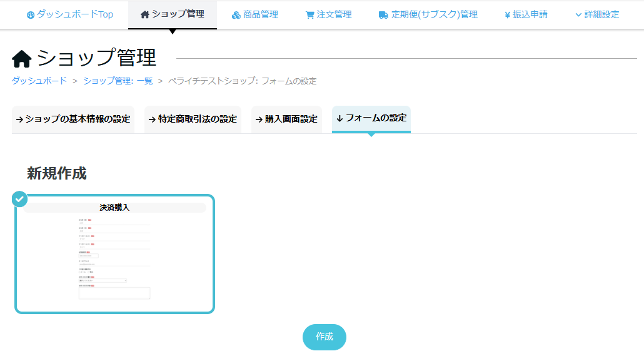Image resolution: width=644 pixels, height=356 pixels.
Task: Click the truck icon beside 定期便(サブスク)管理
Action: pyautogui.click(x=383, y=15)
